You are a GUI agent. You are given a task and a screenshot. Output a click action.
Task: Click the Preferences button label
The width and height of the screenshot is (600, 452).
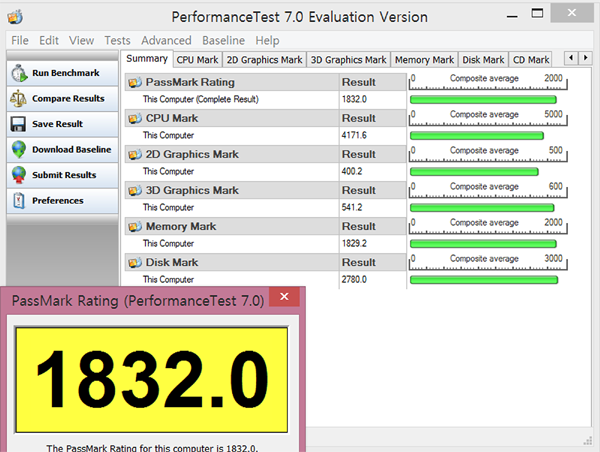pos(57,201)
